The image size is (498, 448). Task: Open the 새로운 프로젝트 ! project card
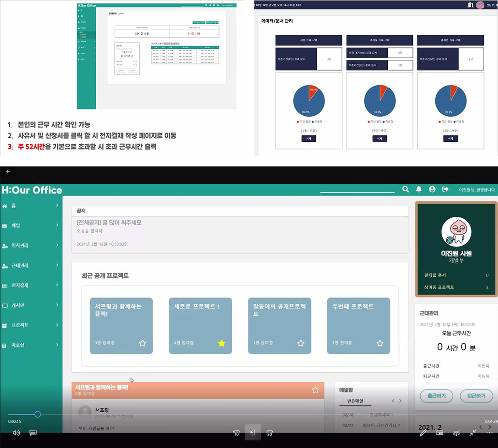tap(200, 326)
